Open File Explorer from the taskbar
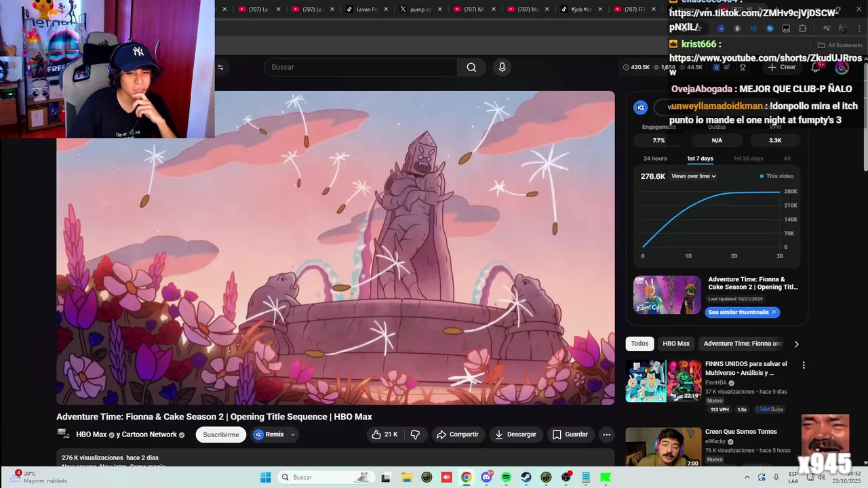 [407, 477]
